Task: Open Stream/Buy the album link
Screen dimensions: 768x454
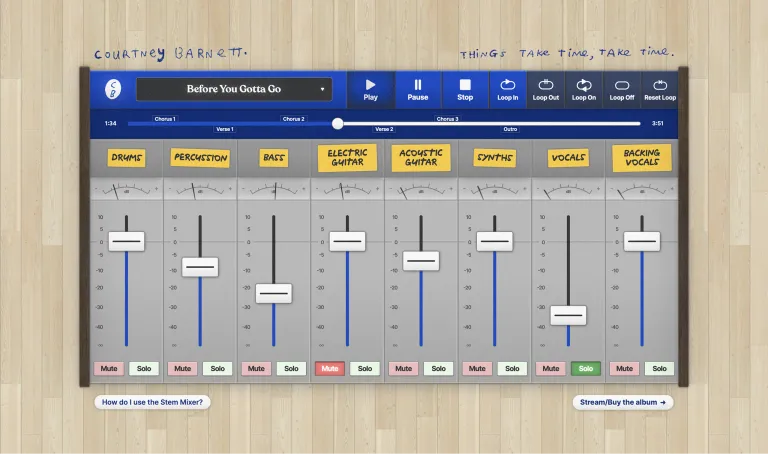Action: [x=623, y=402]
